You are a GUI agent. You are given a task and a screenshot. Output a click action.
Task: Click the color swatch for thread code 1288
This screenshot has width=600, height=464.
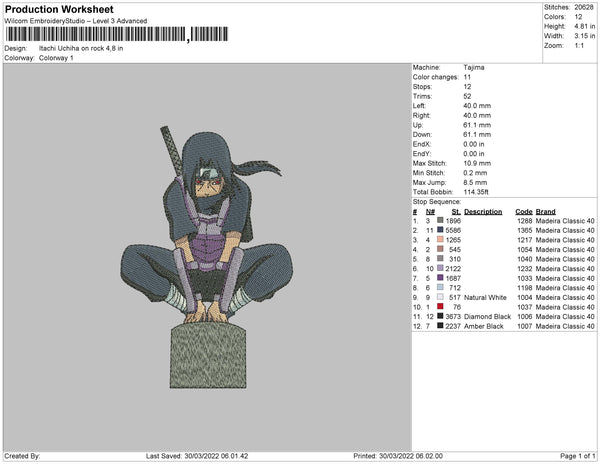440,220
